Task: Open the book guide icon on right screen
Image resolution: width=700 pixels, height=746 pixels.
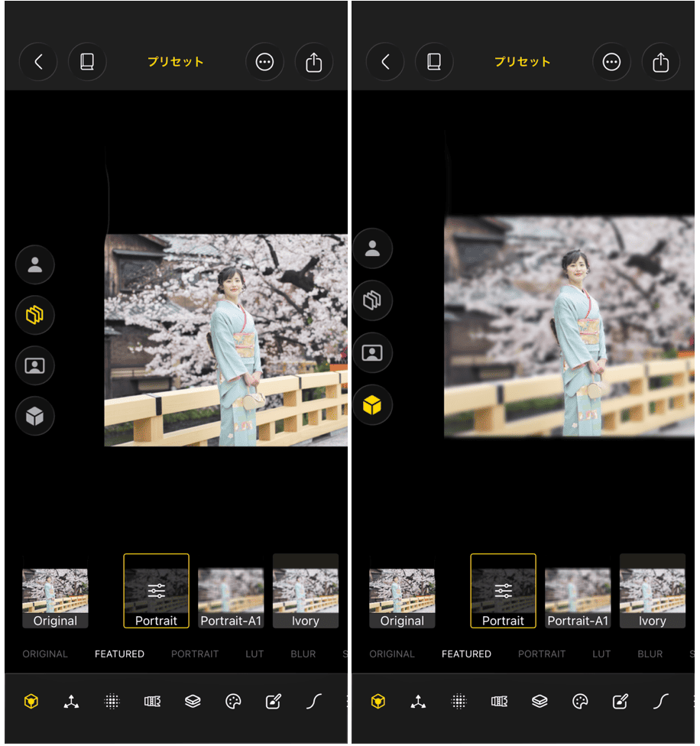Action: click(x=434, y=62)
